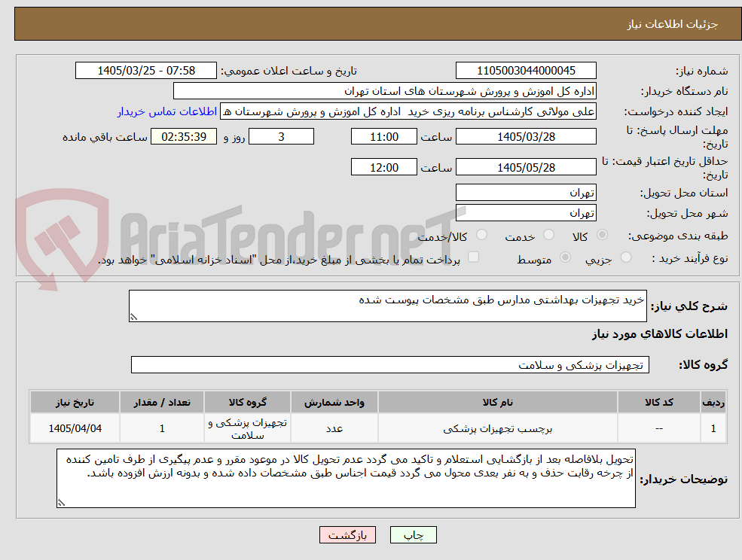Grab the resize handle of شرح کلی نیاز box
The width and height of the screenshot is (742, 560).
133,318
